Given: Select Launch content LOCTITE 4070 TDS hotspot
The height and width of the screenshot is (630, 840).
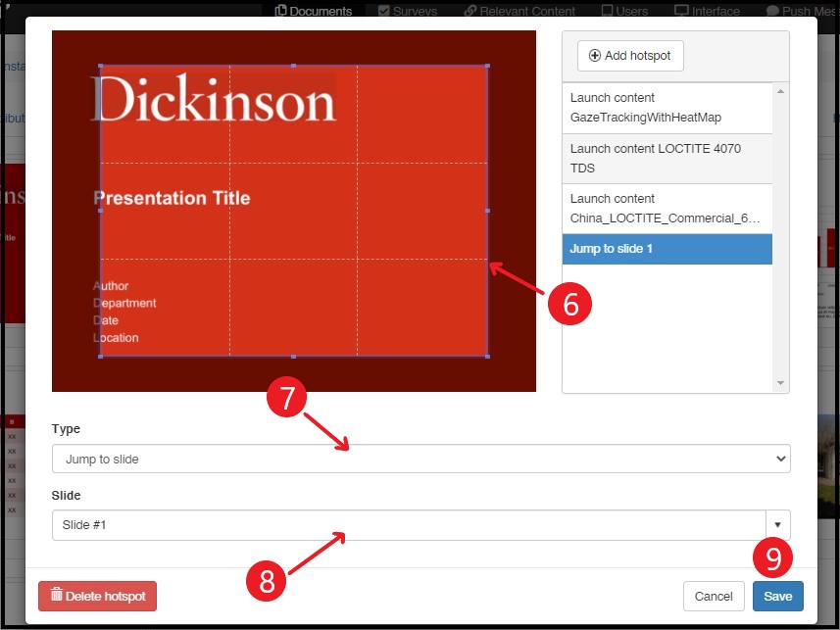Looking at the screenshot, I should (x=667, y=159).
